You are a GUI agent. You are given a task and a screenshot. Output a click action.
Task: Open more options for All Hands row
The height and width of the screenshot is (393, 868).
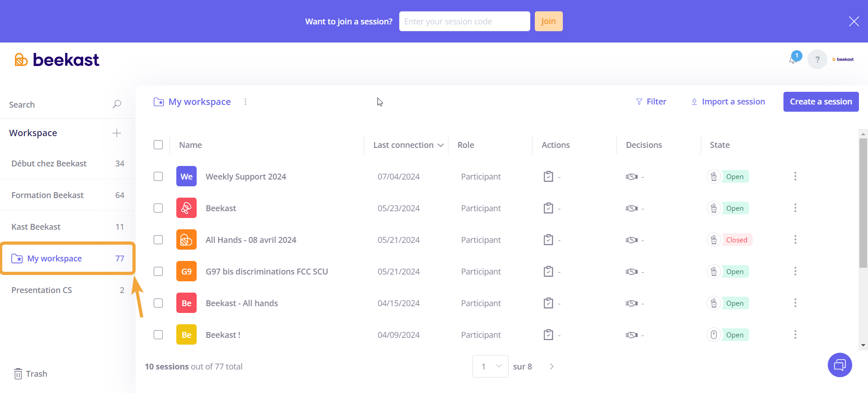(x=795, y=240)
